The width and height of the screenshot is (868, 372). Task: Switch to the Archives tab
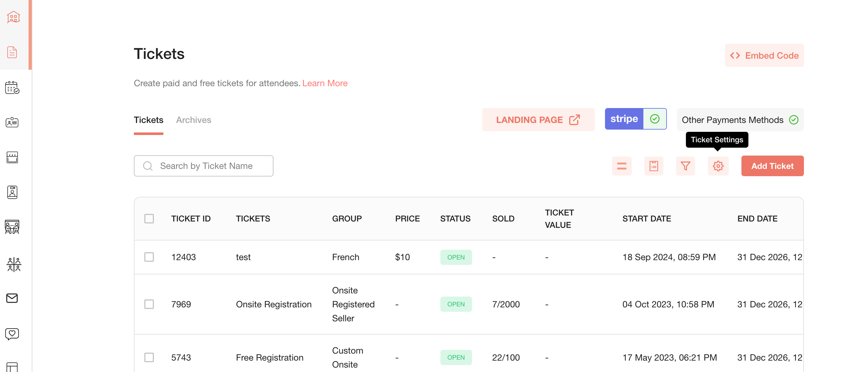(x=194, y=120)
